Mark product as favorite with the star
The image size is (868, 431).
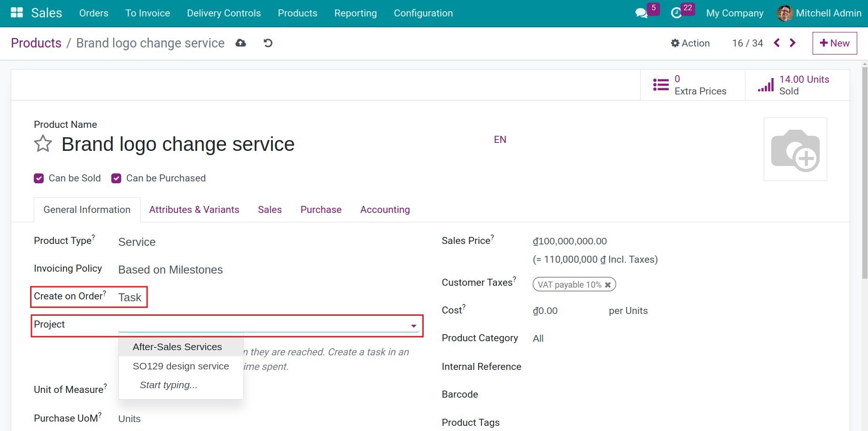tap(42, 144)
